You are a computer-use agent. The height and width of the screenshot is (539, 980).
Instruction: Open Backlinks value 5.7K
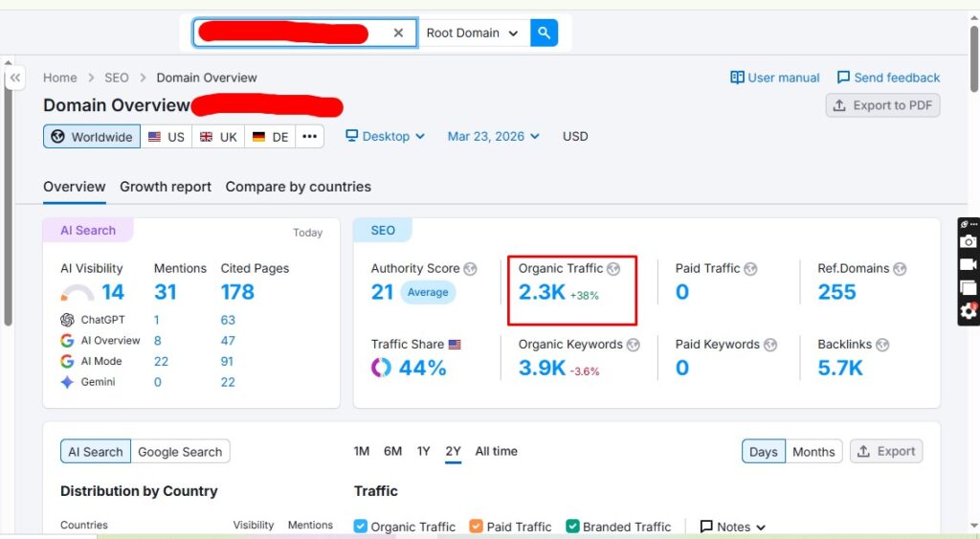(840, 368)
